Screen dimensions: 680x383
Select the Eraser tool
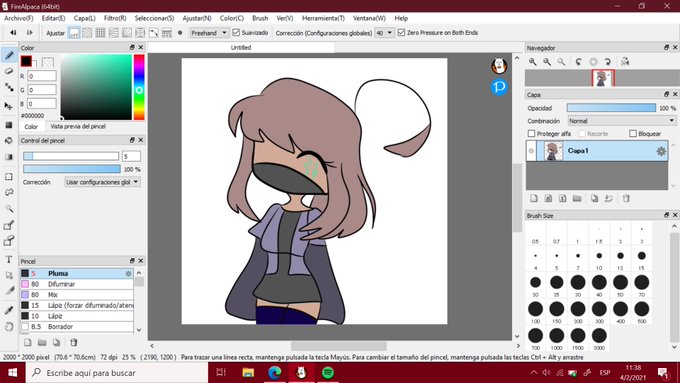click(x=9, y=72)
